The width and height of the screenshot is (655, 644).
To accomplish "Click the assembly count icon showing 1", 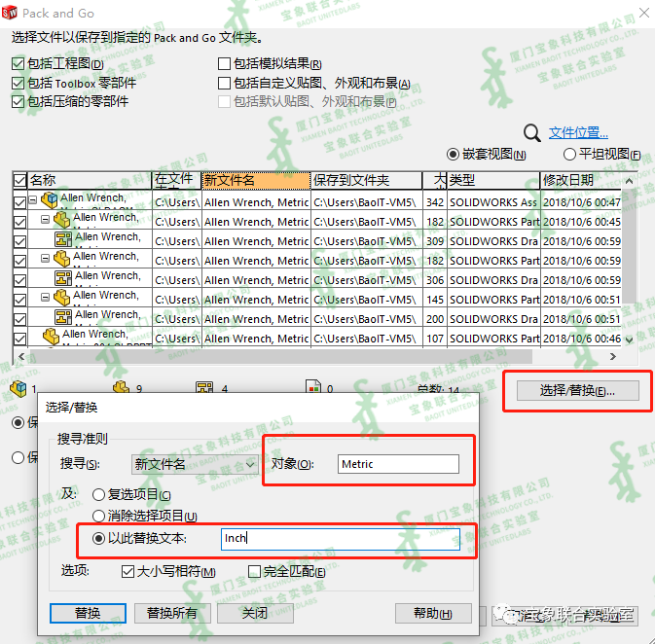I will 18,389.
